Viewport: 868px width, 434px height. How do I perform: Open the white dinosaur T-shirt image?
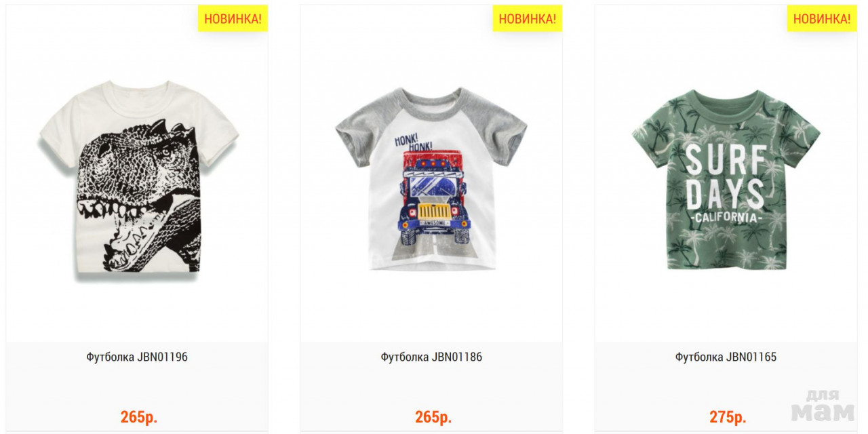pos(138,178)
